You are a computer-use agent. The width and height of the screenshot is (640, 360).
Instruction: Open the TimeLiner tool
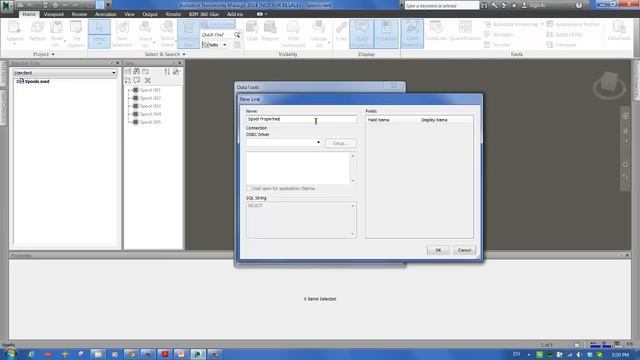point(436,32)
